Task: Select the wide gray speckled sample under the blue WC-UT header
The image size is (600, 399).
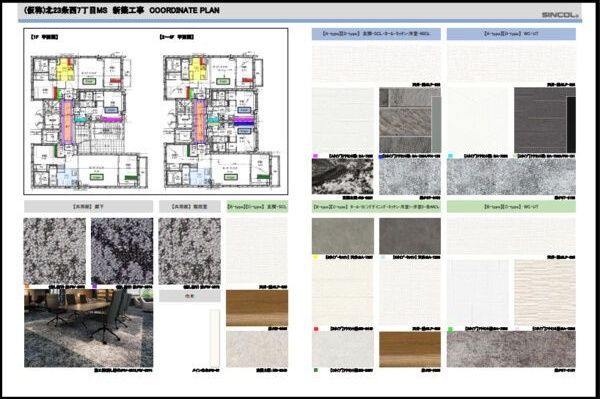Action: click(x=511, y=176)
